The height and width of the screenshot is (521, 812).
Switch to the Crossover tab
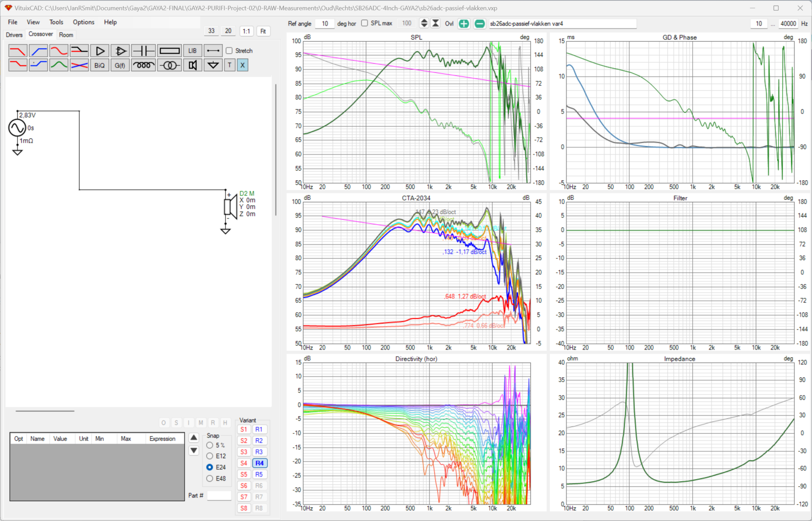(40, 34)
